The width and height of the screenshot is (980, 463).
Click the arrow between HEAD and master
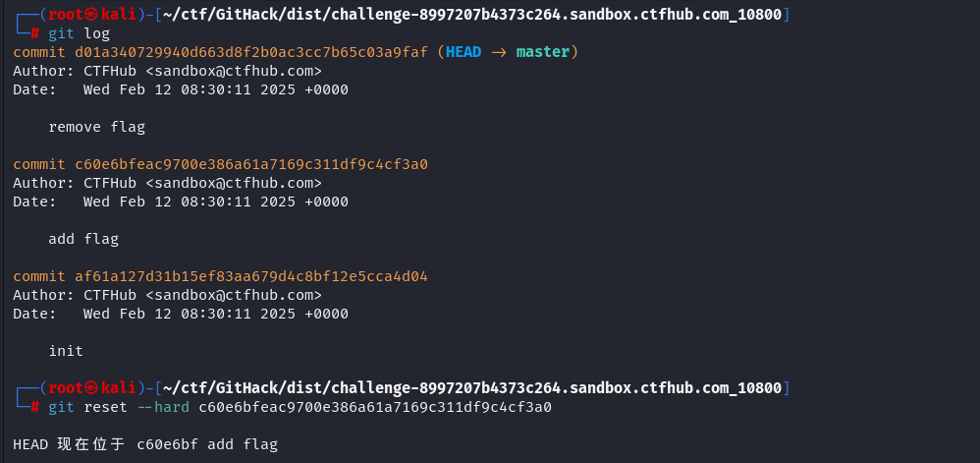[x=499, y=52]
